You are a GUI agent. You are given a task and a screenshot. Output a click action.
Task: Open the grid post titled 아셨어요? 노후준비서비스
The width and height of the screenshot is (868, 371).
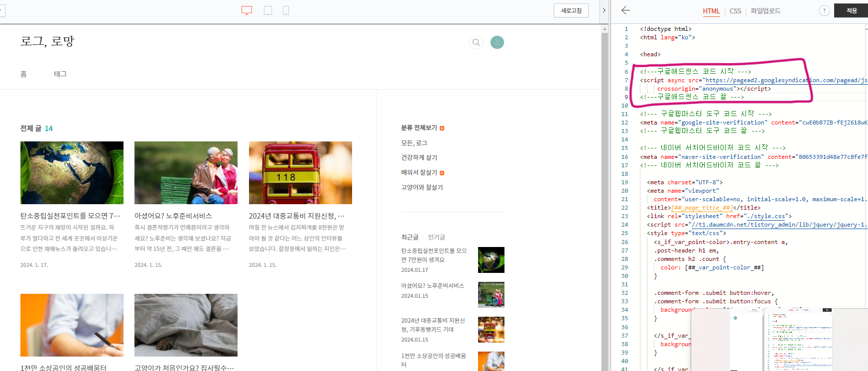click(173, 216)
